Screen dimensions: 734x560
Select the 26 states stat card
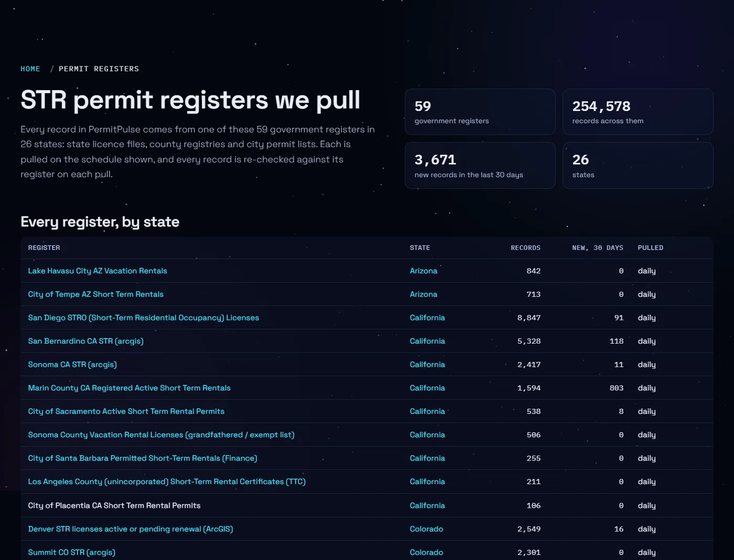638,166
